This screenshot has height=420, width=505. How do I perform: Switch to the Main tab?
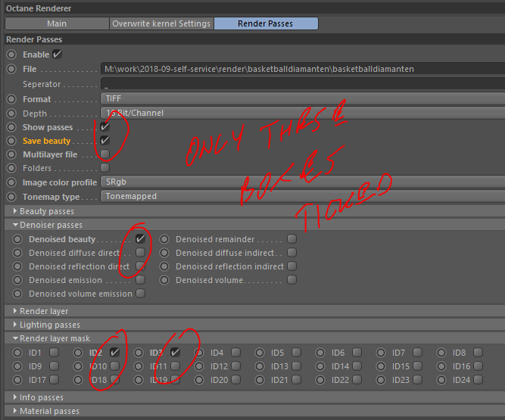point(57,23)
